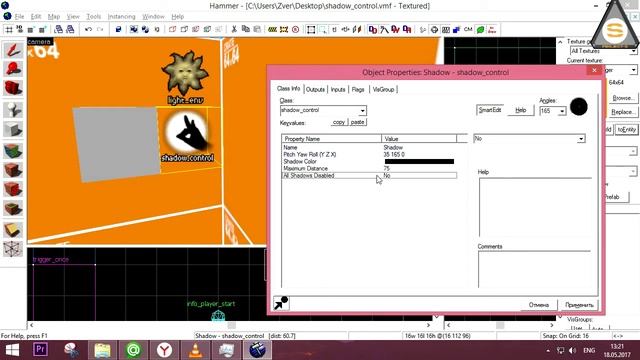
Task: Select the Selection (arrow) tool
Action: tap(13, 50)
